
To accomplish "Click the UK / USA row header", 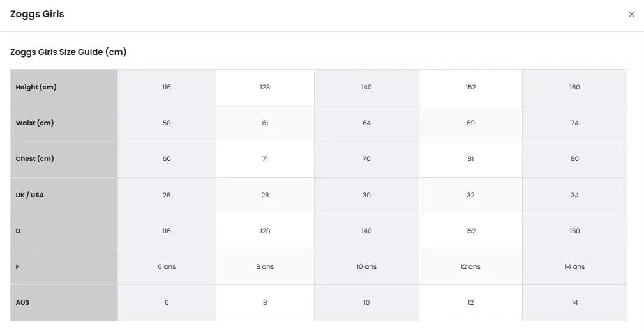I will (64, 195).
